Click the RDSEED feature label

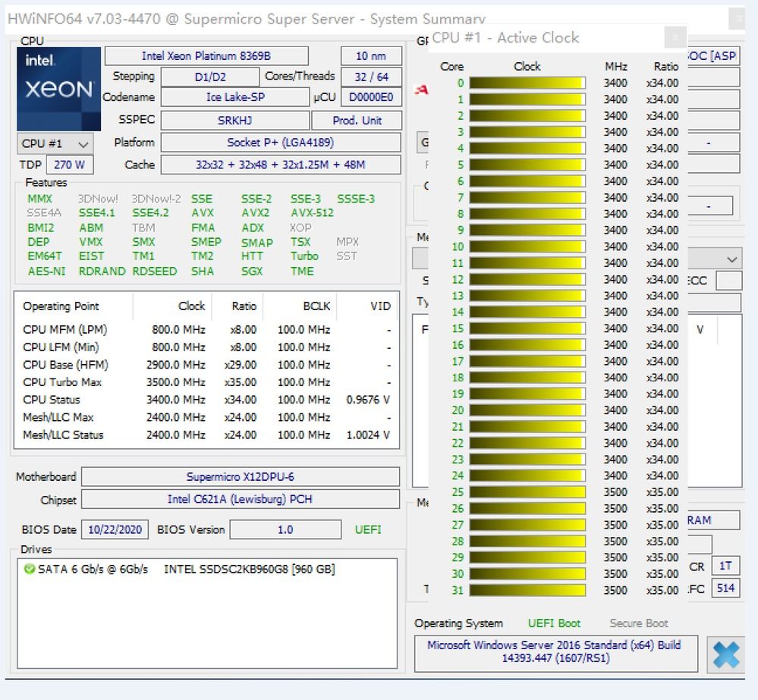click(x=155, y=271)
